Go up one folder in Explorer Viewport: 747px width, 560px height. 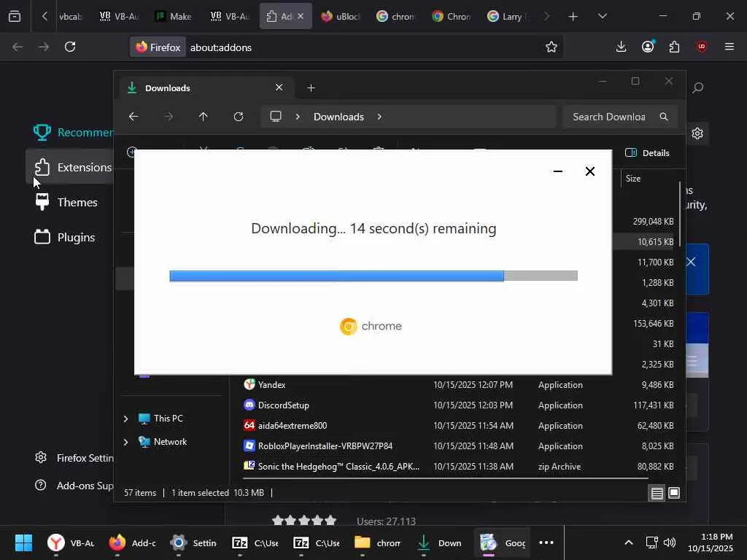pos(203,117)
